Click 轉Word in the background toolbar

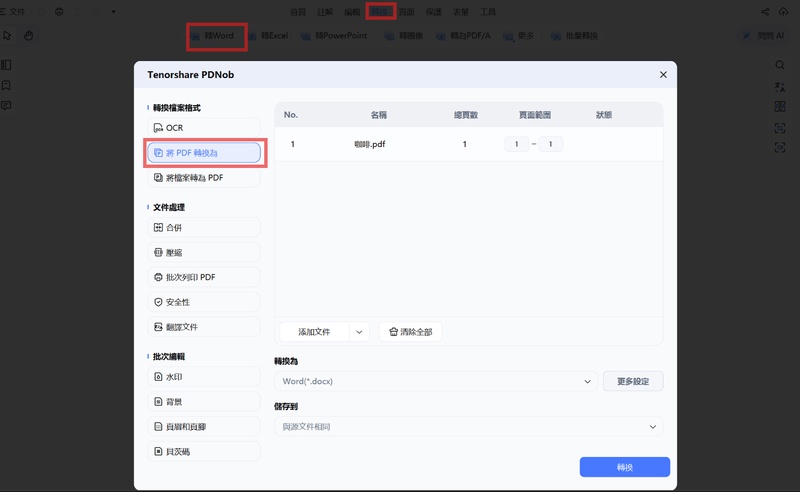[x=213, y=36]
